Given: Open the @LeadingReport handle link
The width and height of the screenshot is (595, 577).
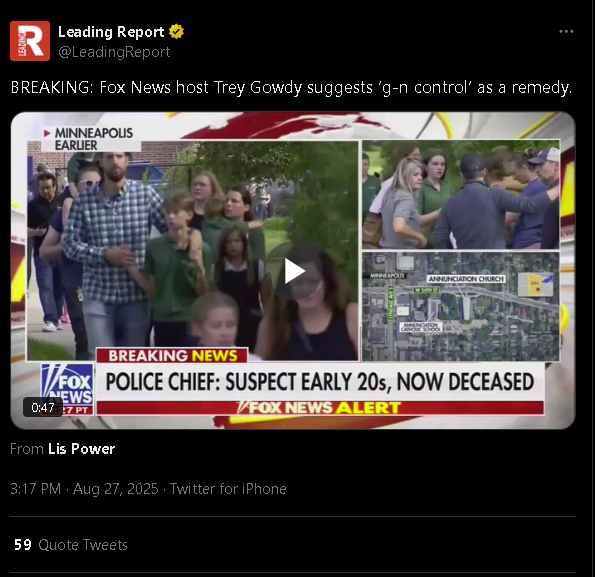Looking at the screenshot, I should [x=114, y=52].
